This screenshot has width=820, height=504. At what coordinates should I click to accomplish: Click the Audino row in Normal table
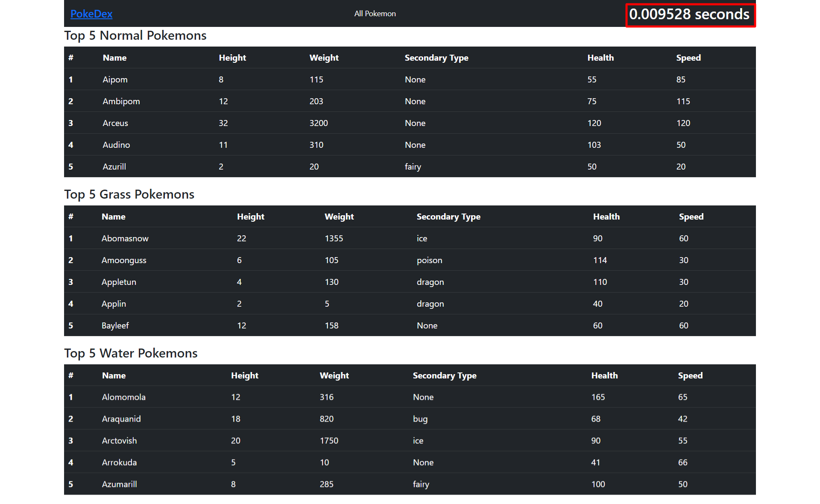[x=116, y=145]
